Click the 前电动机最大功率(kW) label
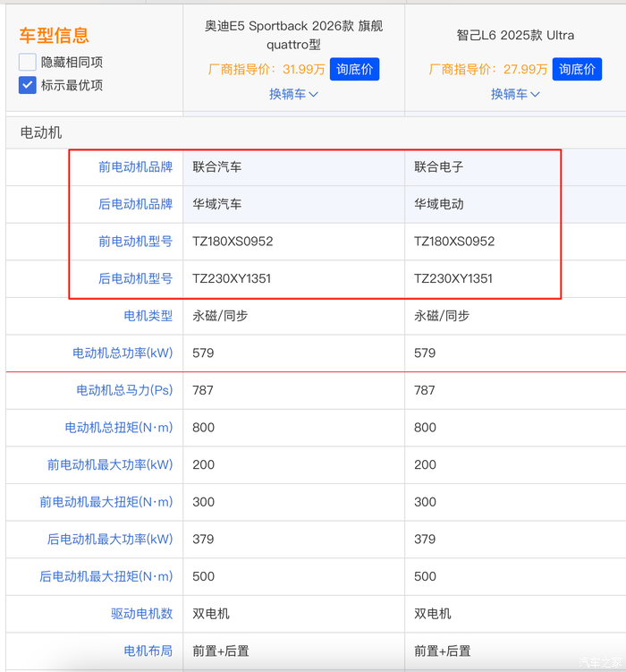Image resolution: width=626 pixels, height=672 pixels. [110, 464]
